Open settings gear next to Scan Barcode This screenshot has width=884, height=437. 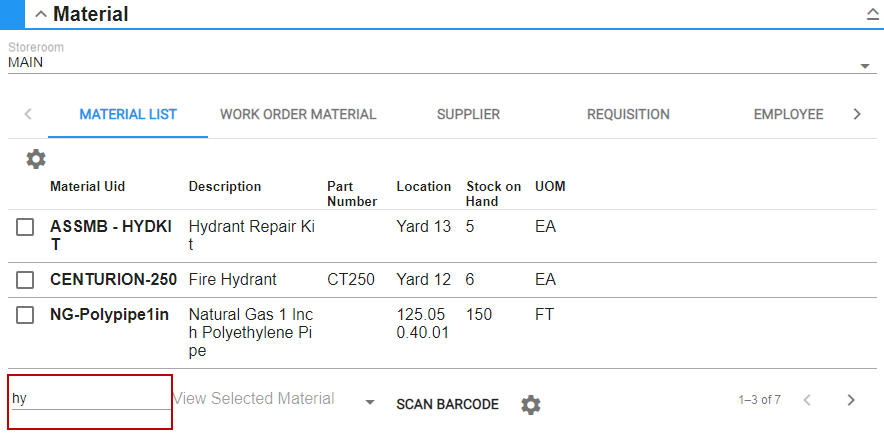(x=531, y=405)
